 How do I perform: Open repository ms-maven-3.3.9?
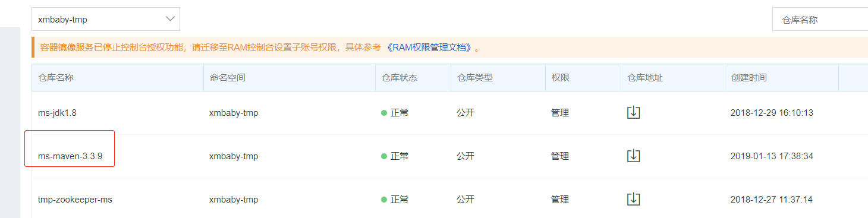pyautogui.click(x=70, y=156)
